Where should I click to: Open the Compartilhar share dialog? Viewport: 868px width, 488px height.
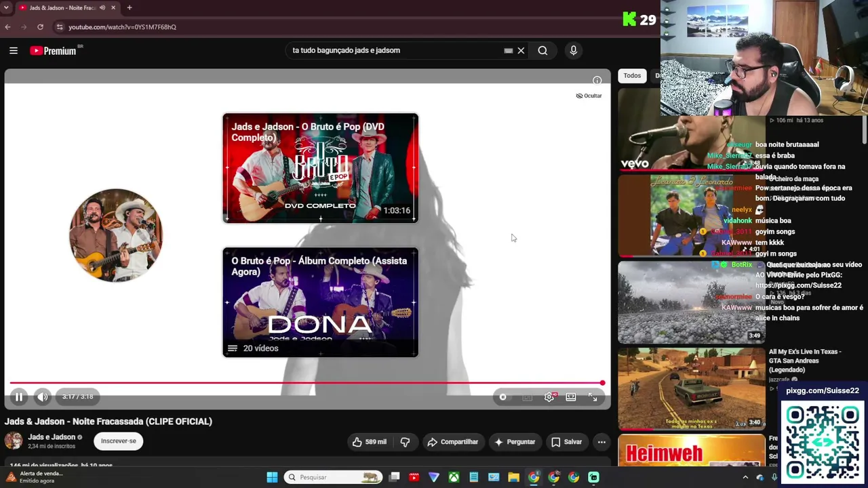[452, 442]
